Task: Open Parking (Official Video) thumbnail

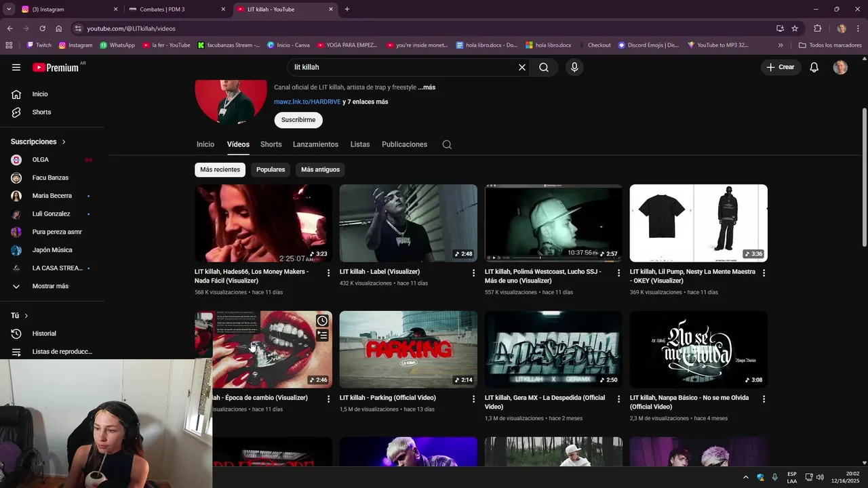Action: 408,350
